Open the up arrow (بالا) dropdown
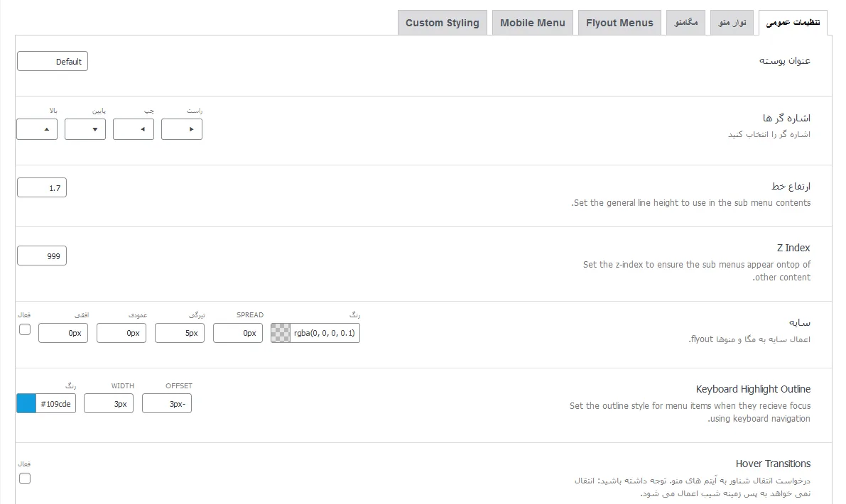This screenshot has width=846, height=504. click(37, 129)
